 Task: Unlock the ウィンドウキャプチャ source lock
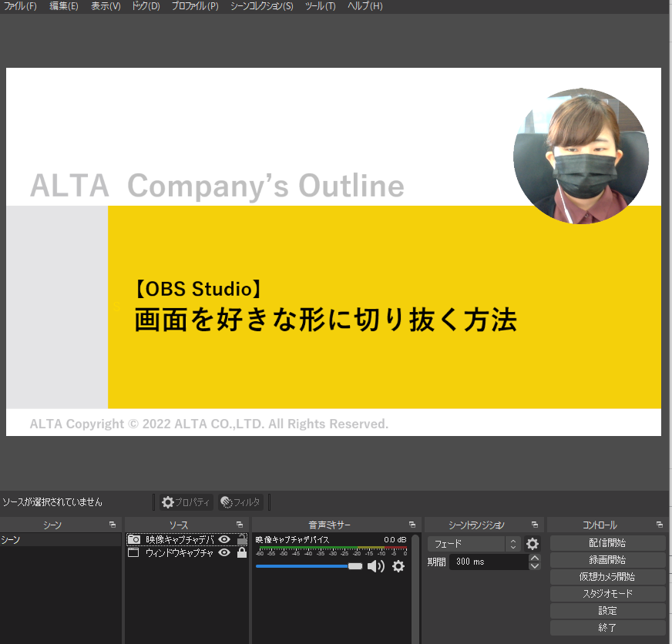(x=241, y=552)
